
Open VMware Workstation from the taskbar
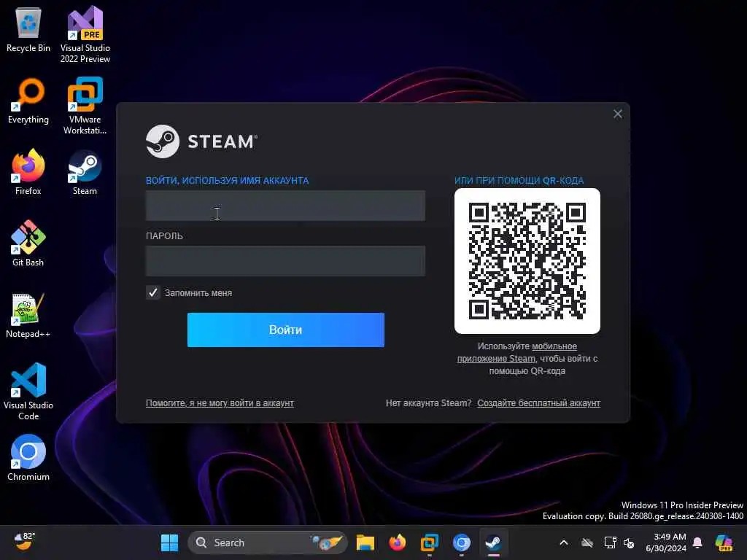tap(429, 542)
